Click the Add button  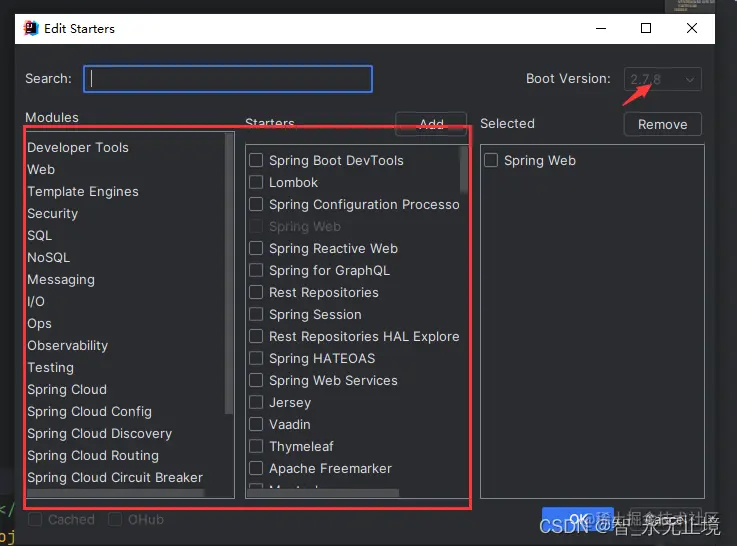coord(431,124)
